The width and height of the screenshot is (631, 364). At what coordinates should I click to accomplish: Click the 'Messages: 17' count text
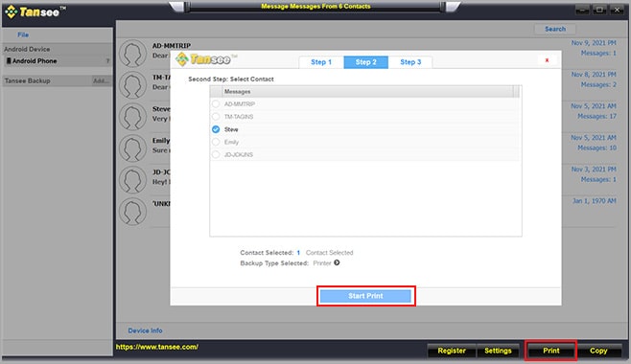(596, 117)
